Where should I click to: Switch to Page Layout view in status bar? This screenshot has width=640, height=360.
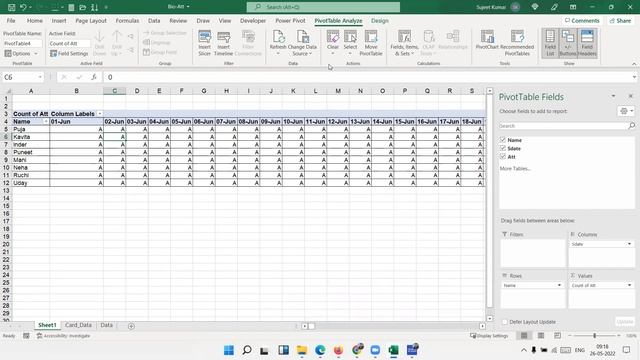pyautogui.click(x=541, y=336)
